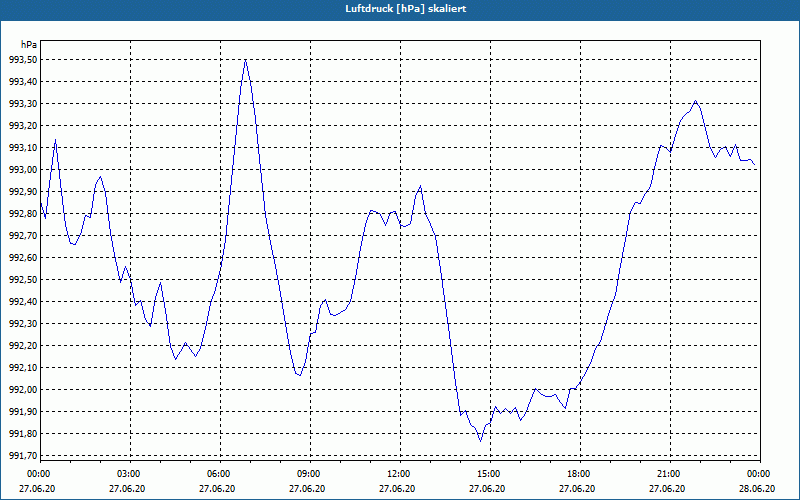Select the 993,20 y-axis value
This screenshot has width=800, height=500.
tap(23, 126)
